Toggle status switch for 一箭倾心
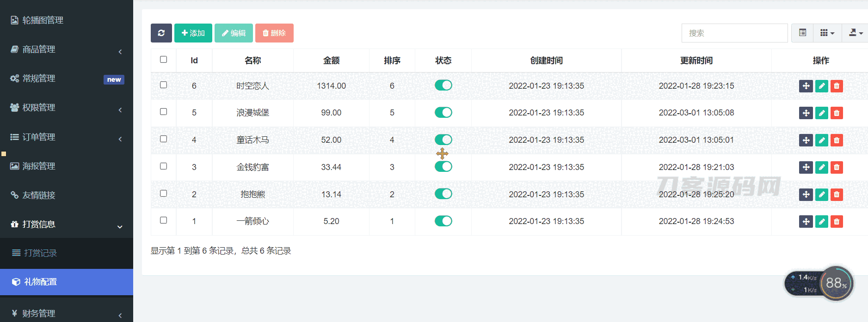This screenshot has height=322, width=868. pos(443,221)
